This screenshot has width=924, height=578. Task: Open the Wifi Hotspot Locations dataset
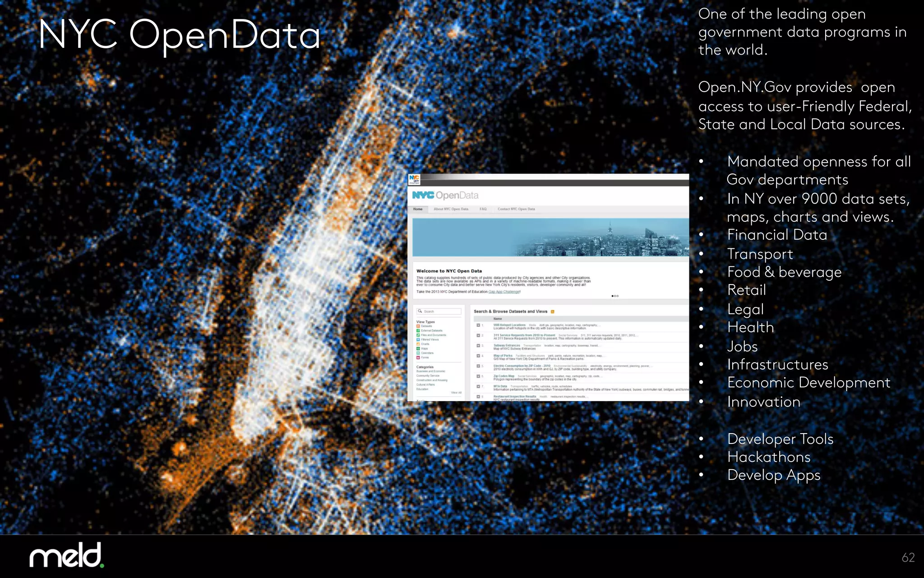509,325
